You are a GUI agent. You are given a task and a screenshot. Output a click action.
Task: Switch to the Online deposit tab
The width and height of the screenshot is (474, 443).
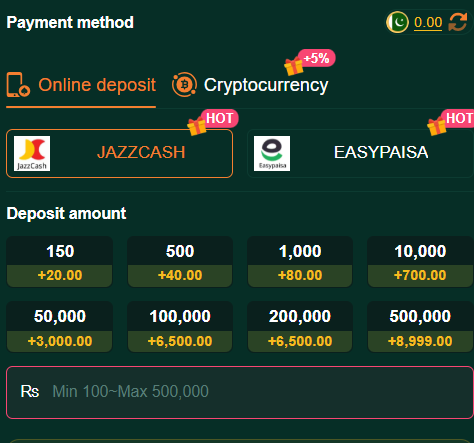pos(81,85)
